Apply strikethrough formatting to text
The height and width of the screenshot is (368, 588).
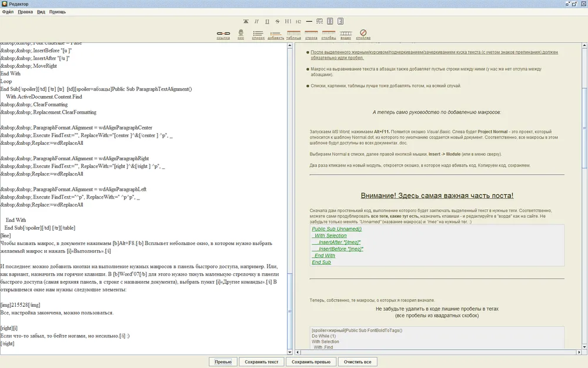(x=278, y=21)
